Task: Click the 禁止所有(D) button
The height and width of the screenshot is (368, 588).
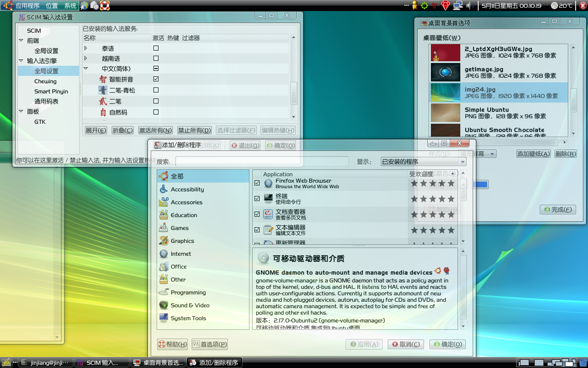Action: coord(195,130)
